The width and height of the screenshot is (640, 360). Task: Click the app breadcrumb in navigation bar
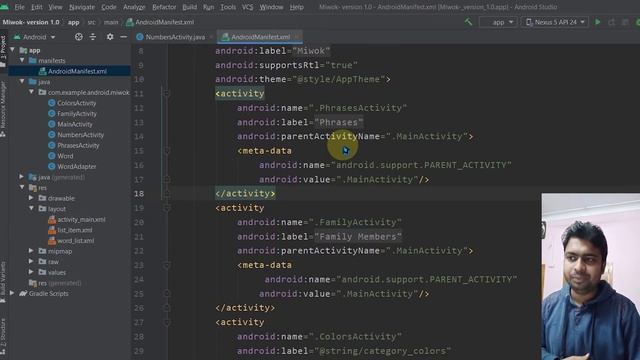point(73,22)
